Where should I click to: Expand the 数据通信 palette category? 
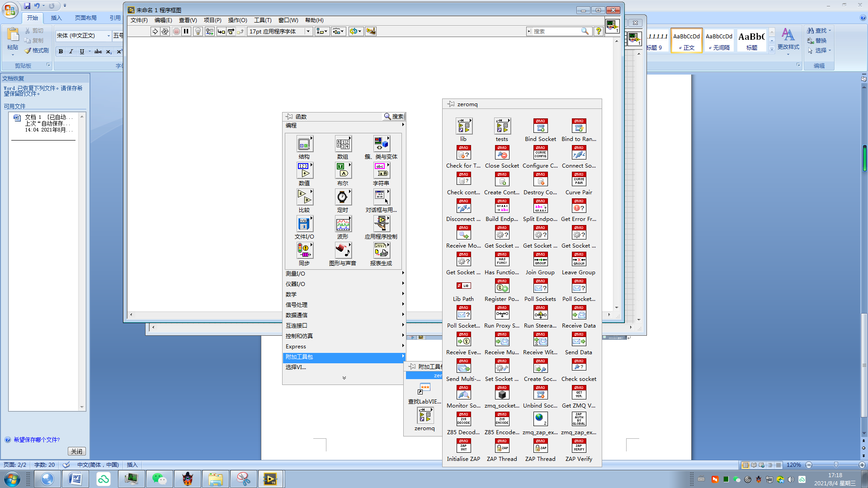click(297, 315)
